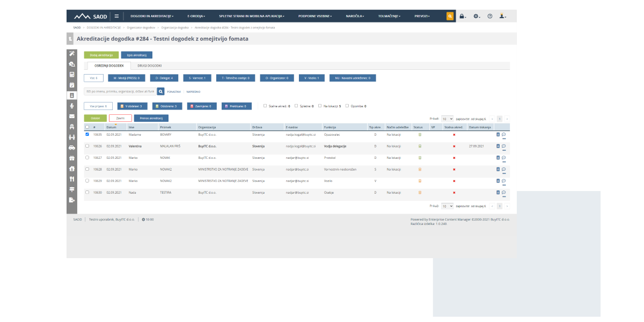Open the comment icon for Madame BOVARY row
The image size is (644, 322).
pos(504,134)
